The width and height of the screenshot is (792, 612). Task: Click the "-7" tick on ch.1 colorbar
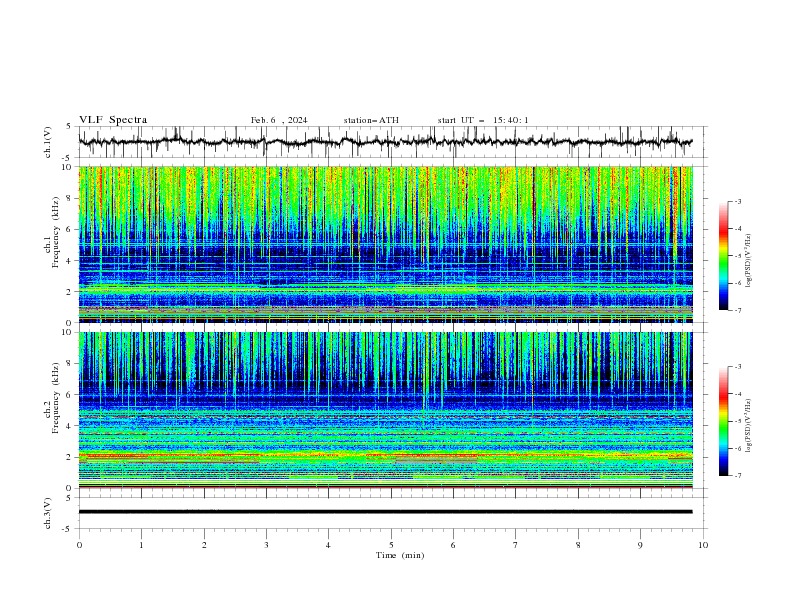point(738,310)
